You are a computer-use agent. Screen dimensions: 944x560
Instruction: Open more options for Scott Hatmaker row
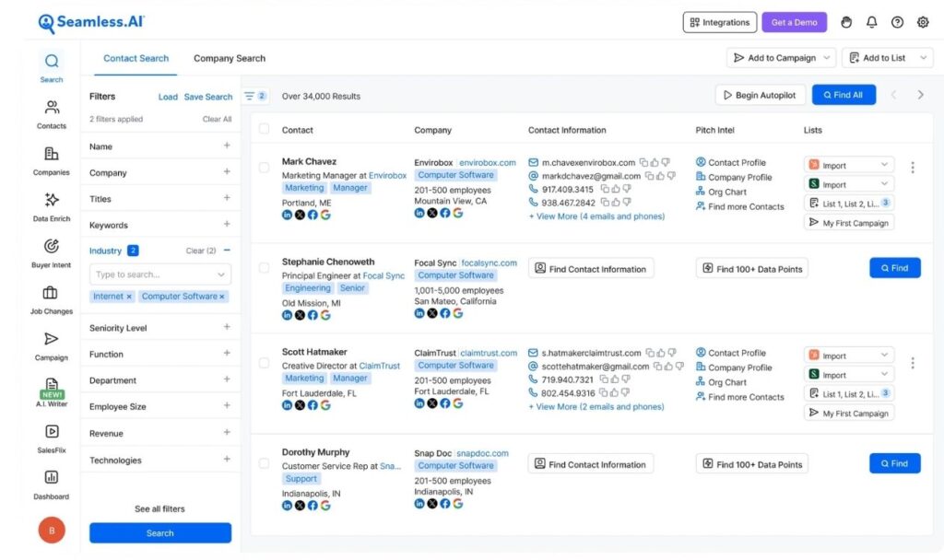(912, 363)
